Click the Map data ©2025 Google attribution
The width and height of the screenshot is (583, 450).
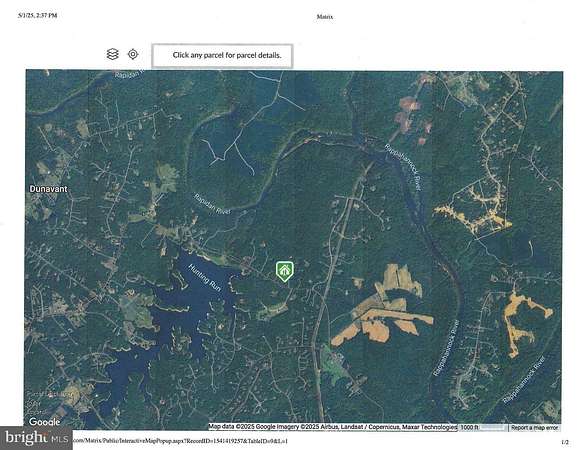(x=332, y=427)
